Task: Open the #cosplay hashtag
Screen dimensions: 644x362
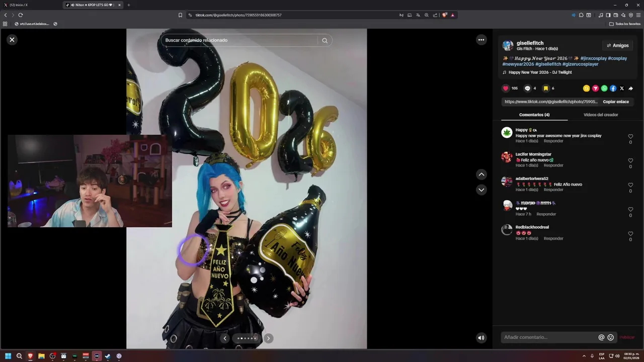Action: (617, 58)
